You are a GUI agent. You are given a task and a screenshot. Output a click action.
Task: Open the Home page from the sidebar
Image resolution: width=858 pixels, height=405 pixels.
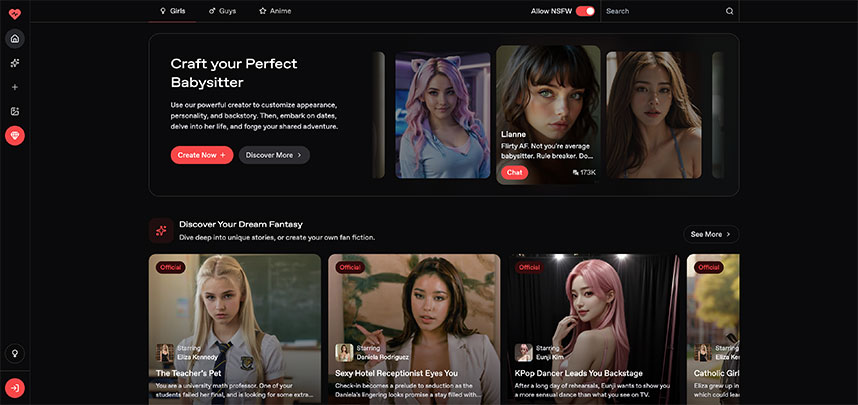[x=15, y=39]
